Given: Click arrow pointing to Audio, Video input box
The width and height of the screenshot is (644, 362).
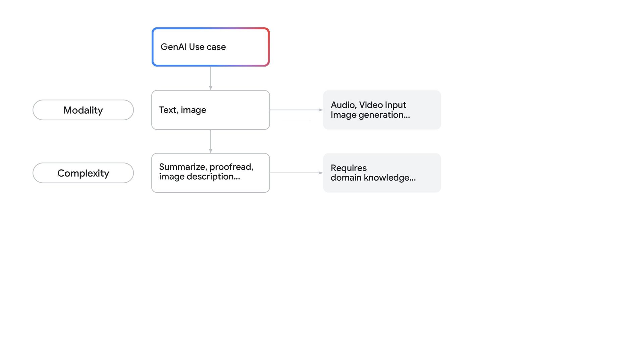Looking at the screenshot, I should tap(296, 110).
